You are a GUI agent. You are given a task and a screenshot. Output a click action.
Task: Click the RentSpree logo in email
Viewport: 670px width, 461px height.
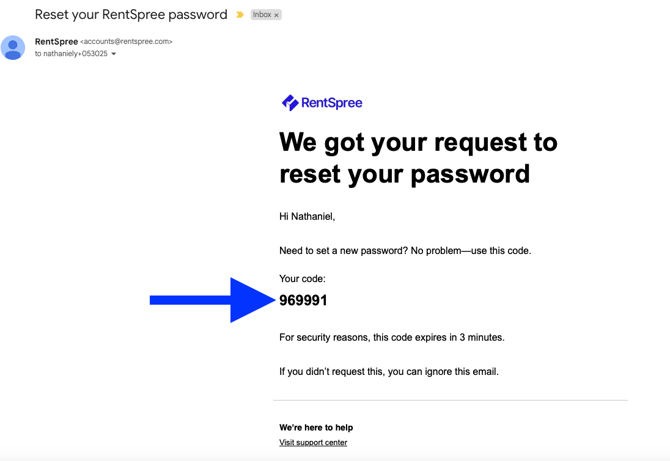click(x=322, y=103)
